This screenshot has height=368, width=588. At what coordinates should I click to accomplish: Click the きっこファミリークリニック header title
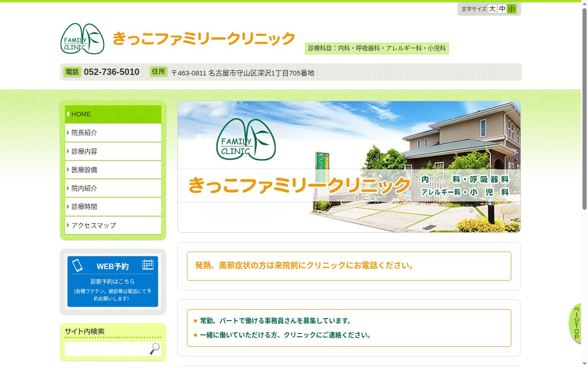[x=204, y=39]
